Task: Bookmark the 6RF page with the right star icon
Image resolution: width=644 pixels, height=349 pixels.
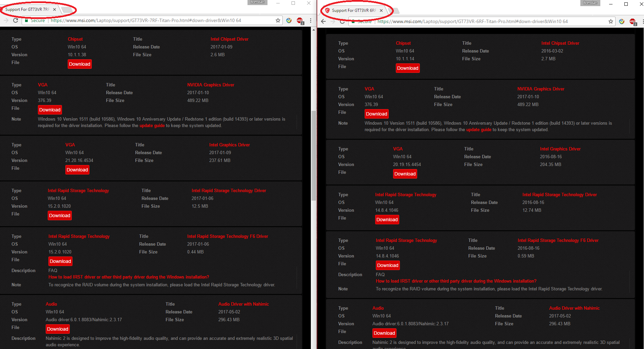Action: pyautogui.click(x=611, y=21)
